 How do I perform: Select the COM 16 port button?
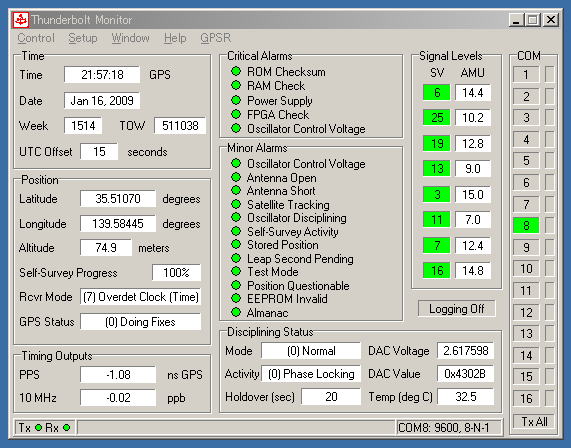pos(526,398)
